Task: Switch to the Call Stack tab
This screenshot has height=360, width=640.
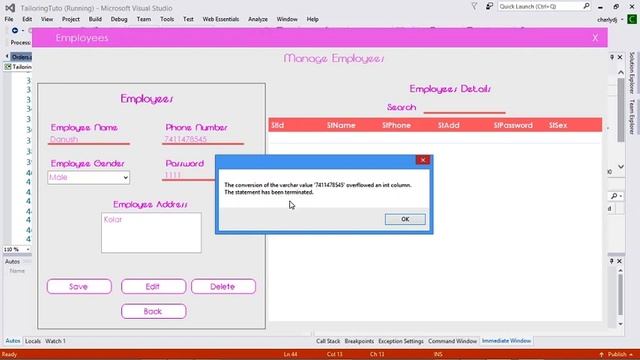Action: point(328,341)
